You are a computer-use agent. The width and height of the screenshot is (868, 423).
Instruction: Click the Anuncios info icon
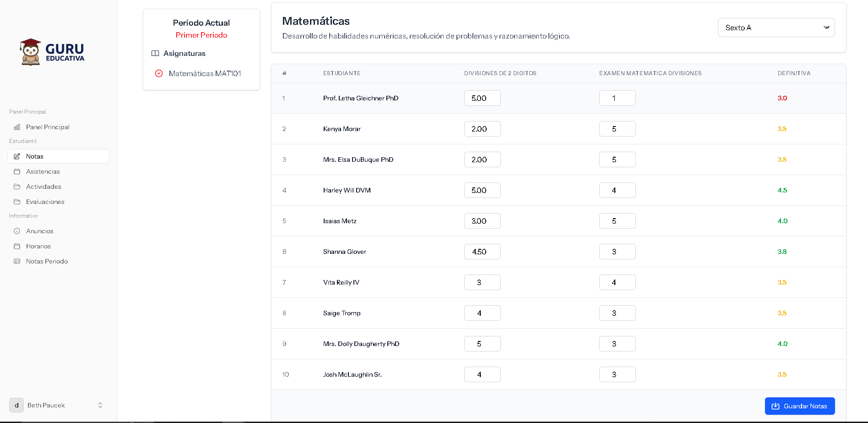[x=17, y=231]
